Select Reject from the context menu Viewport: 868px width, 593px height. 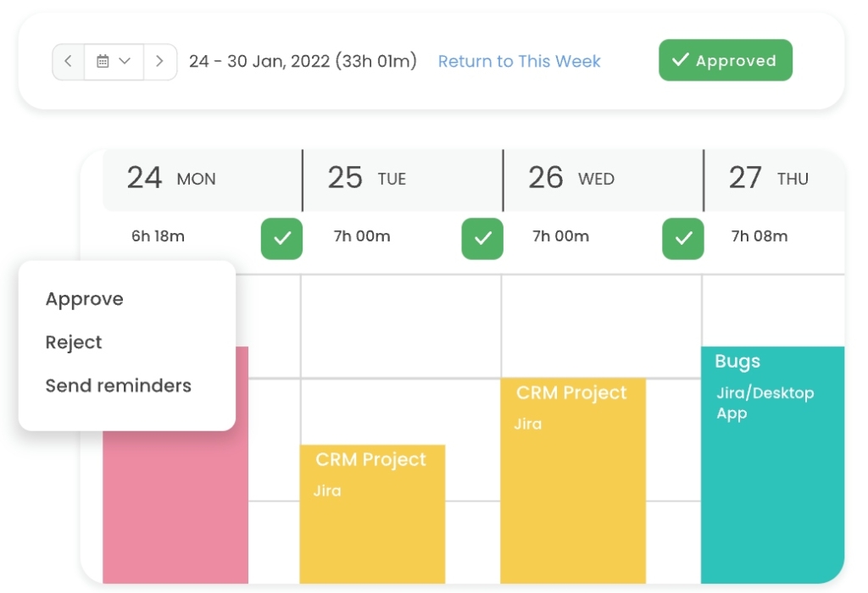(x=74, y=342)
